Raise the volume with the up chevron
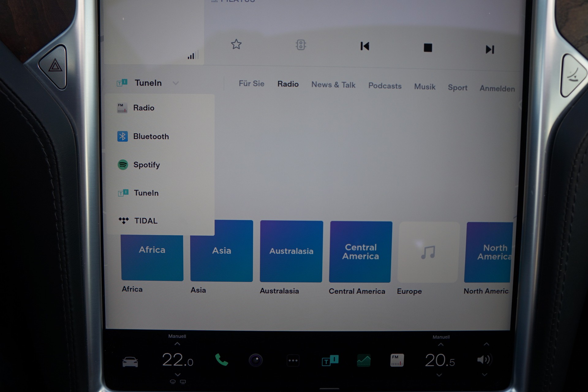 486,344
